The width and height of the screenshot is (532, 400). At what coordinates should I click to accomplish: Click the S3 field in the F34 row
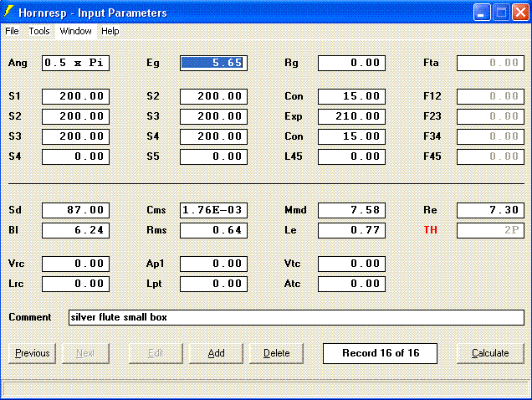click(75, 136)
